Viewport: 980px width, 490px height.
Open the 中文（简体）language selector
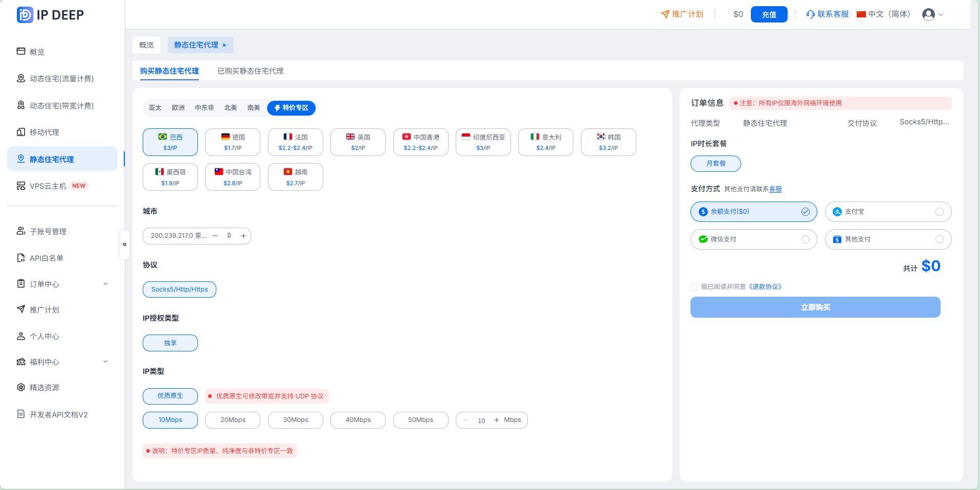pyautogui.click(x=883, y=14)
